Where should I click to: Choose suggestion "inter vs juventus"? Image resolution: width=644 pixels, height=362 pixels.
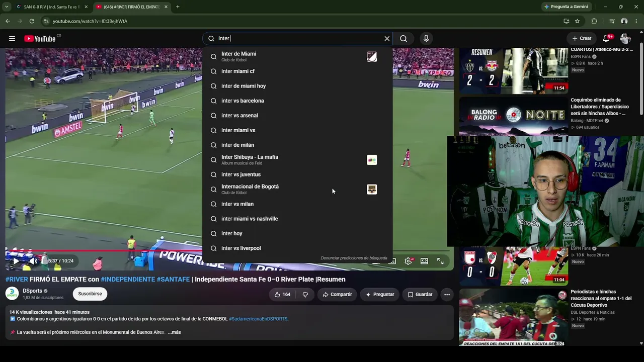[x=297, y=174]
